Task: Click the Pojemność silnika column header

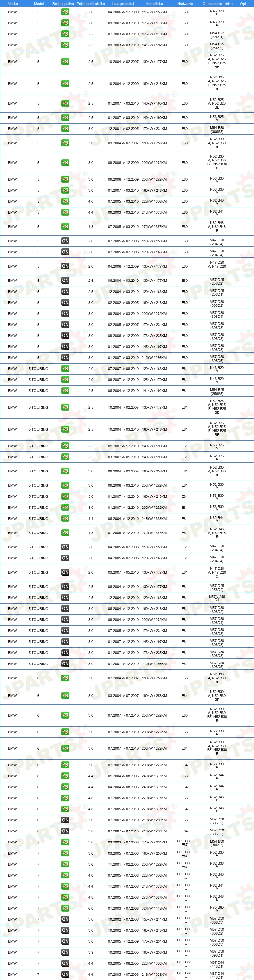Action: [91, 4]
